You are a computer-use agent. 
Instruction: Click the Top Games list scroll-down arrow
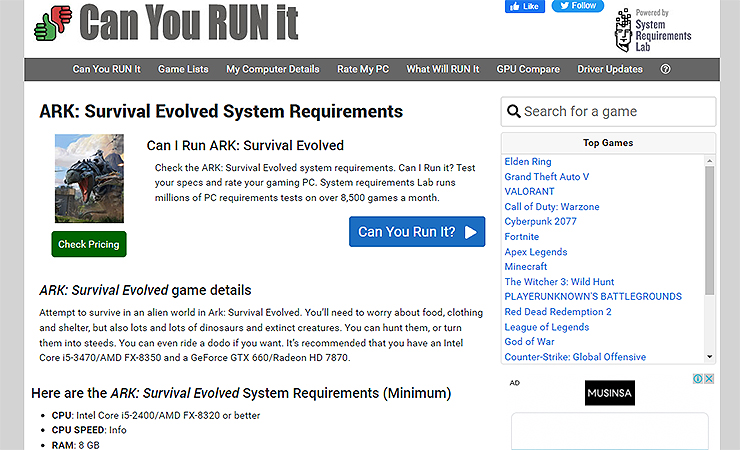(x=709, y=357)
